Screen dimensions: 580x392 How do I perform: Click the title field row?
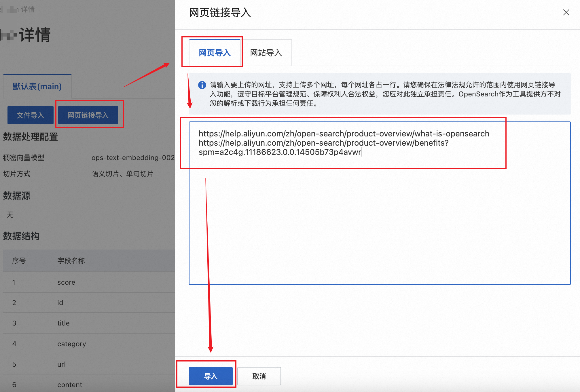[x=89, y=323]
